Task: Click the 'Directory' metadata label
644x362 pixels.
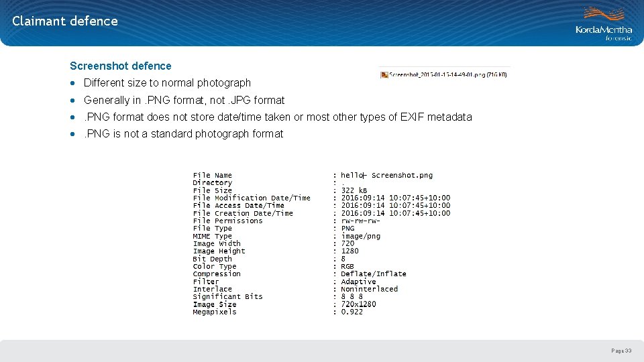Action: pyautogui.click(x=213, y=182)
